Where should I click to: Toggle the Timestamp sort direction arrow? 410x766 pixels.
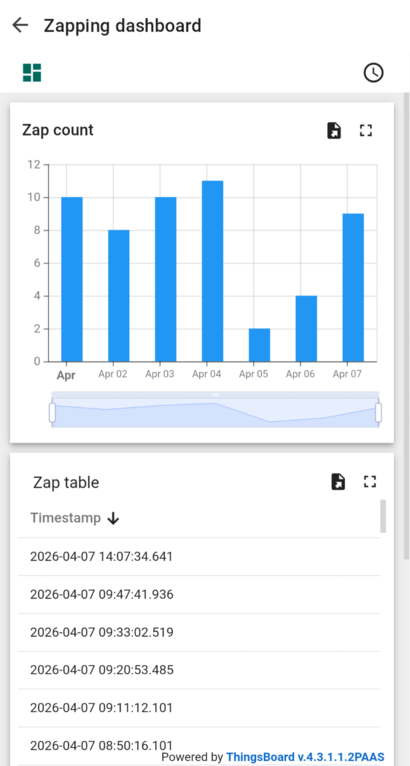[x=113, y=518]
